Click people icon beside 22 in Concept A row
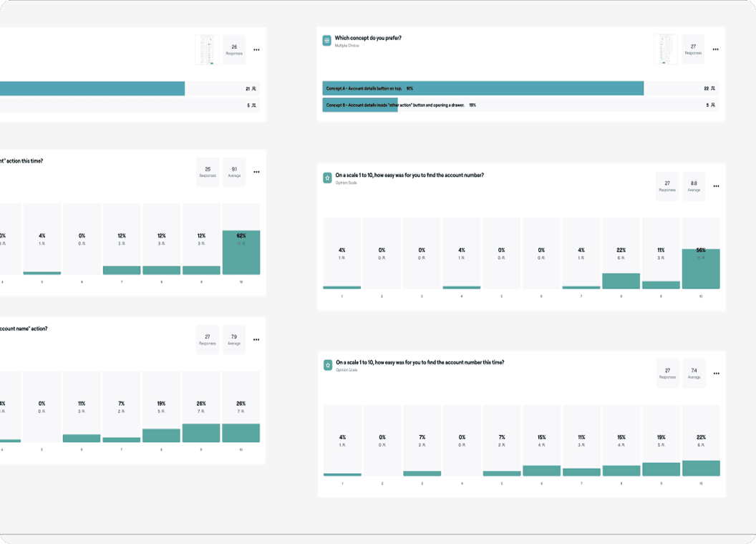The width and height of the screenshot is (756, 544). [x=712, y=88]
